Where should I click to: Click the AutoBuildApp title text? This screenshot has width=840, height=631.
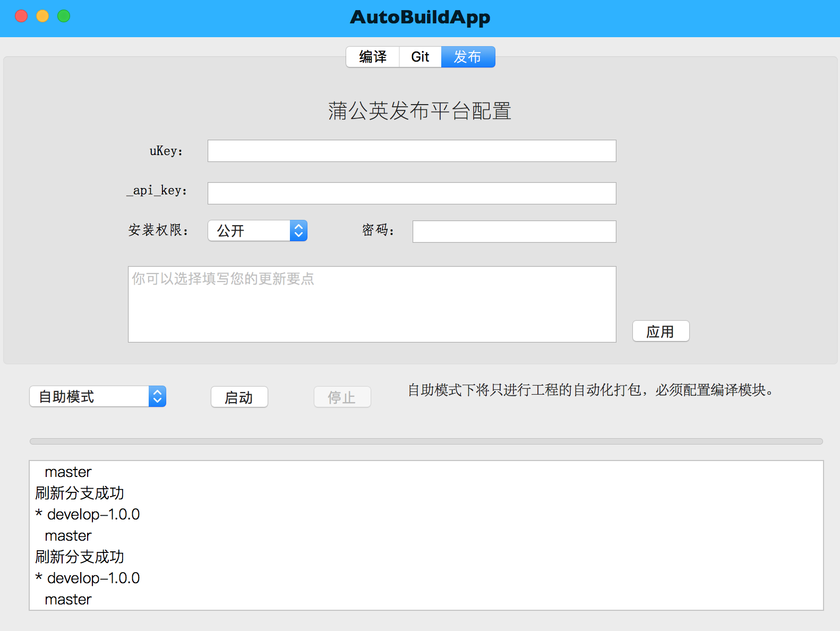420,18
